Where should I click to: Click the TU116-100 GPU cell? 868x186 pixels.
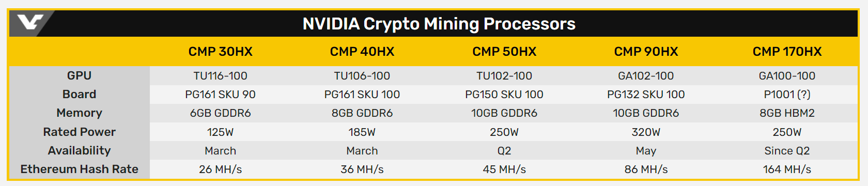[x=220, y=76]
